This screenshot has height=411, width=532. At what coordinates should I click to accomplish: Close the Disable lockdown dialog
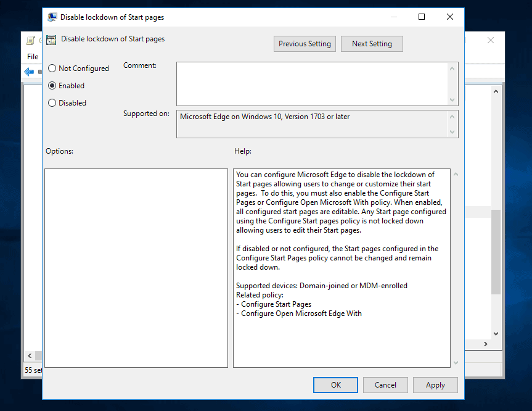coord(450,17)
